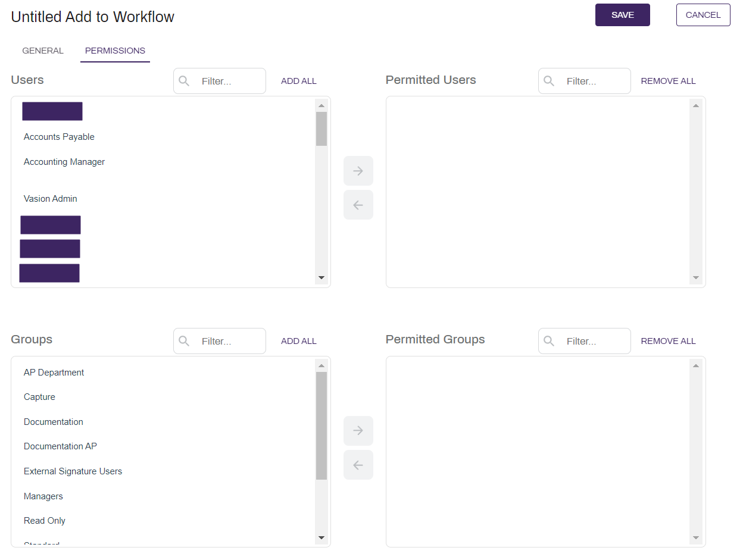Click the Permitted Users list scroll-down arrow

pyautogui.click(x=695, y=278)
